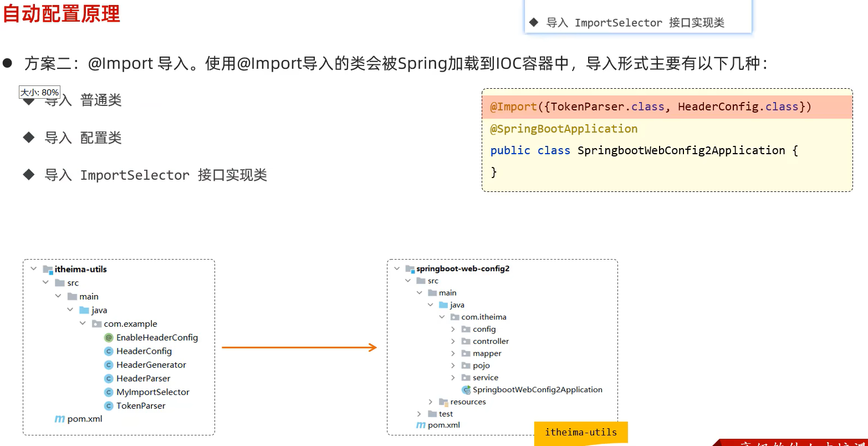The height and width of the screenshot is (446, 868).
Task: Expand the config package chevron
Action: [453, 330]
